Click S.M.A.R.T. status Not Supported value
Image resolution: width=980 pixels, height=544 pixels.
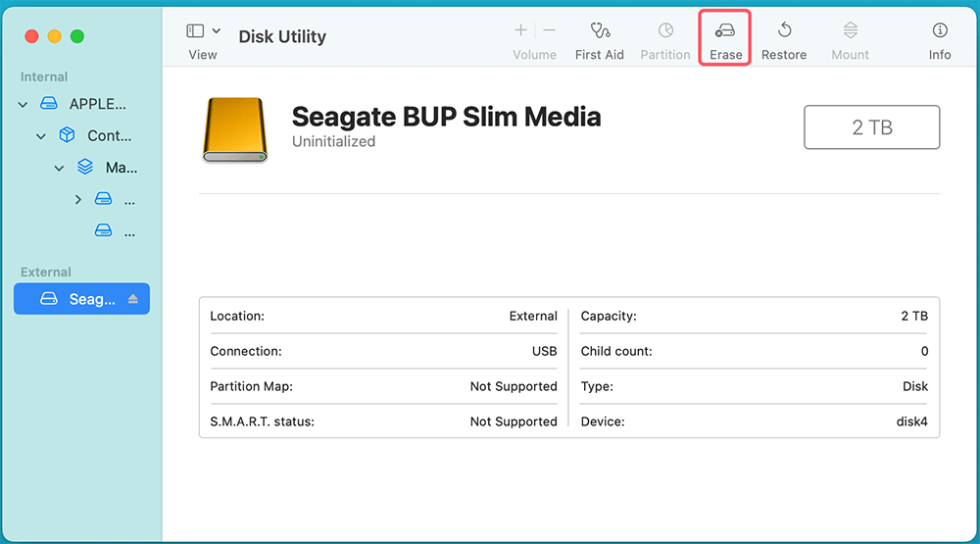tap(514, 421)
